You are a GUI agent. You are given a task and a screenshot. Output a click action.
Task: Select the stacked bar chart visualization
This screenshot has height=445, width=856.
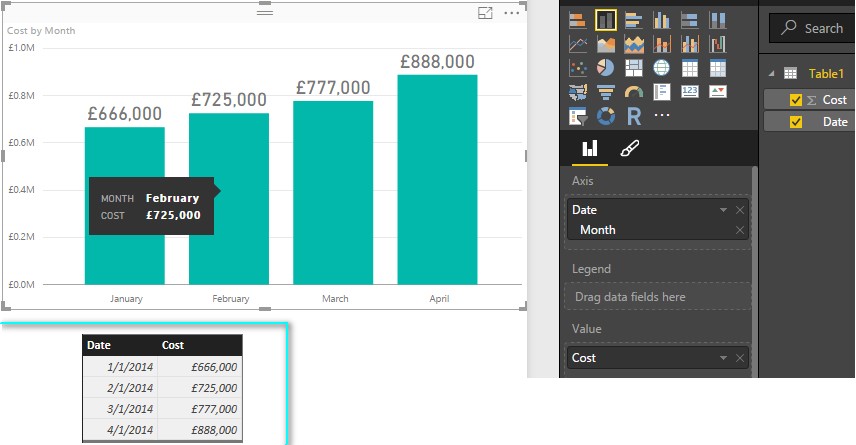point(578,20)
